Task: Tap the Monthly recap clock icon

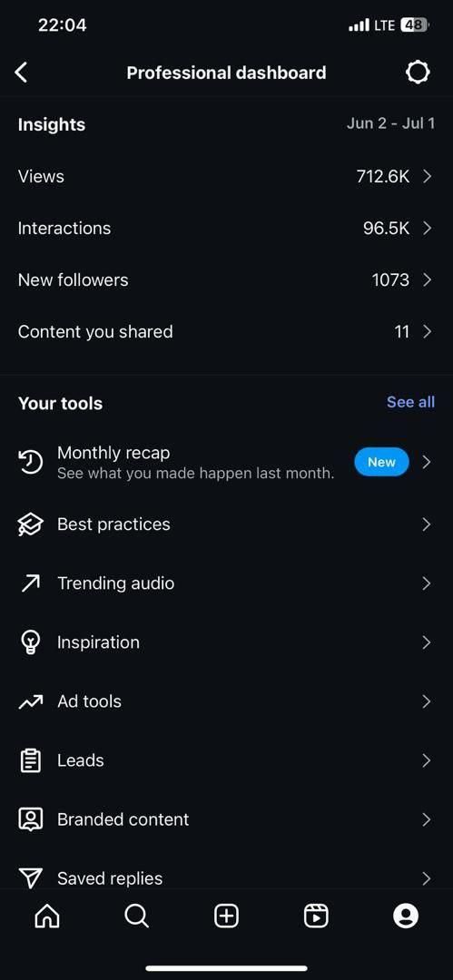Action: tap(30, 462)
